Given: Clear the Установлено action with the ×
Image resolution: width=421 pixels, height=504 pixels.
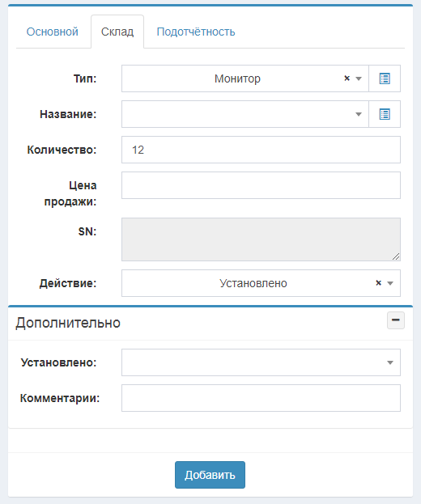Looking at the screenshot, I should pyautogui.click(x=379, y=283).
